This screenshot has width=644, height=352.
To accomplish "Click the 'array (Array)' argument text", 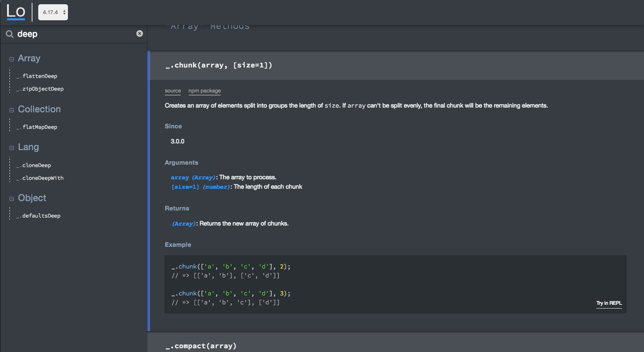I will (x=193, y=177).
